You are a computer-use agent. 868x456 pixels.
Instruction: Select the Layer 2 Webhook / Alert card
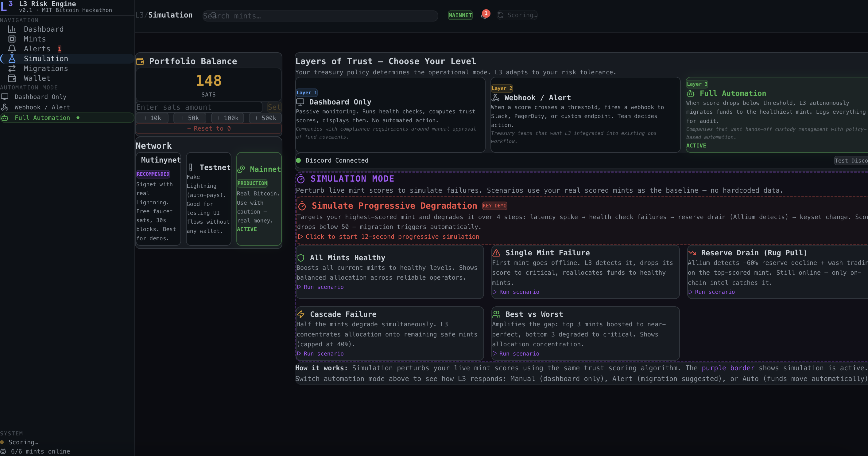(x=585, y=115)
